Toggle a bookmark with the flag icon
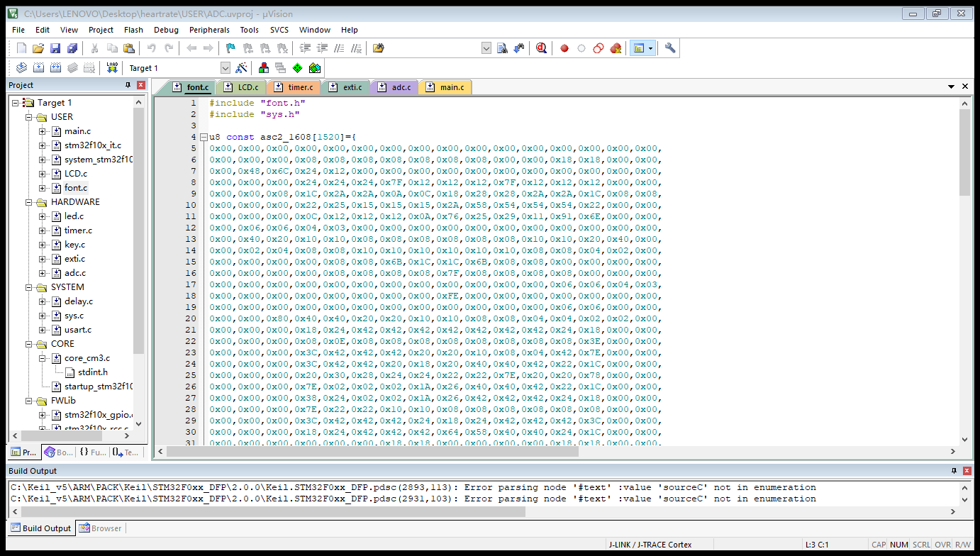980x556 pixels. (230, 48)
